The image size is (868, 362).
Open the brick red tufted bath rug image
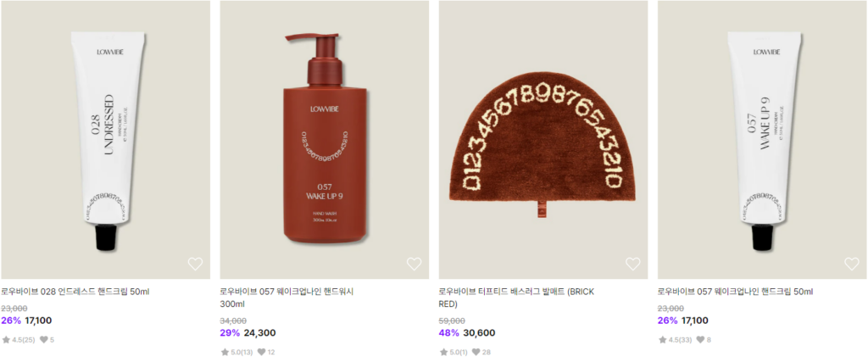click(543, 140)
